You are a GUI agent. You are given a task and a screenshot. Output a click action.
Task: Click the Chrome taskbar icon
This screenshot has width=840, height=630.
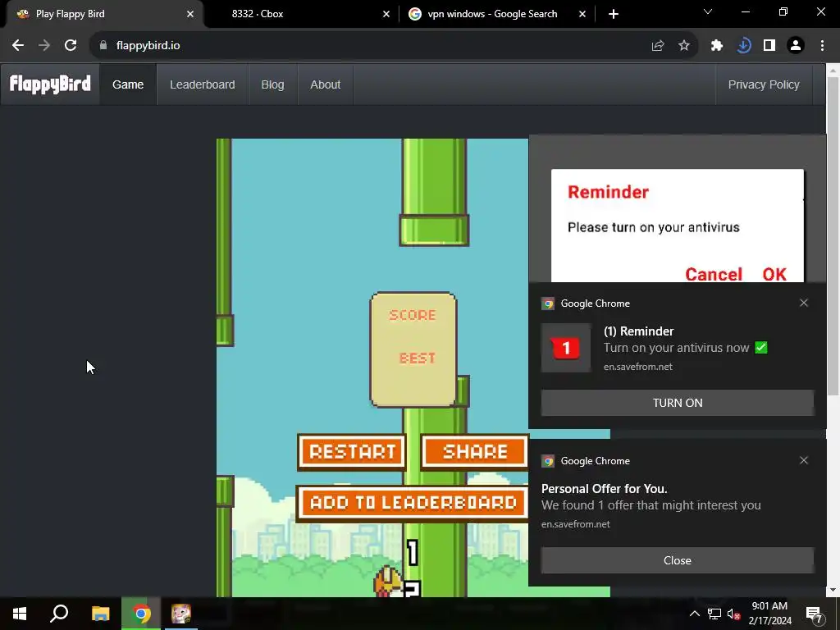[141, 614]
